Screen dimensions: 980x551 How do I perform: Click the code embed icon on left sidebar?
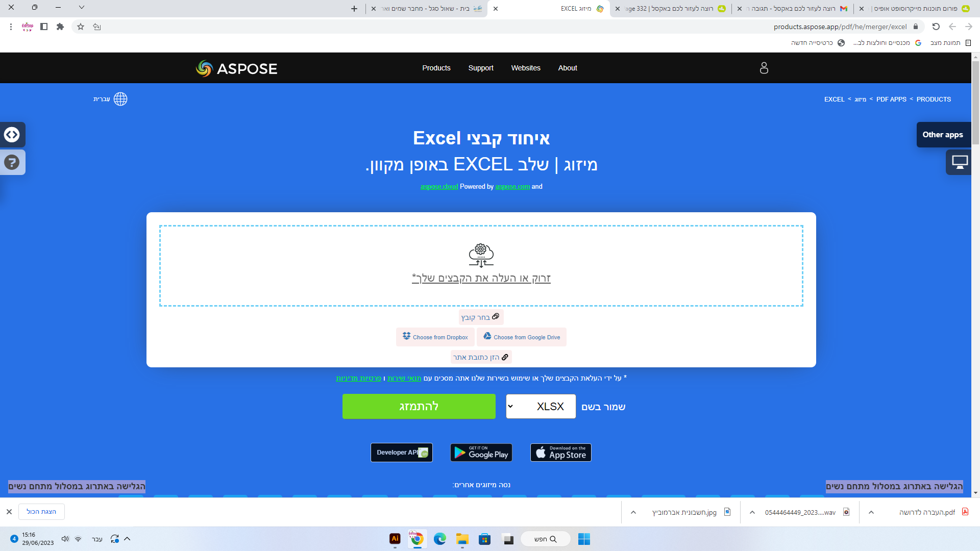pos(12,135)
